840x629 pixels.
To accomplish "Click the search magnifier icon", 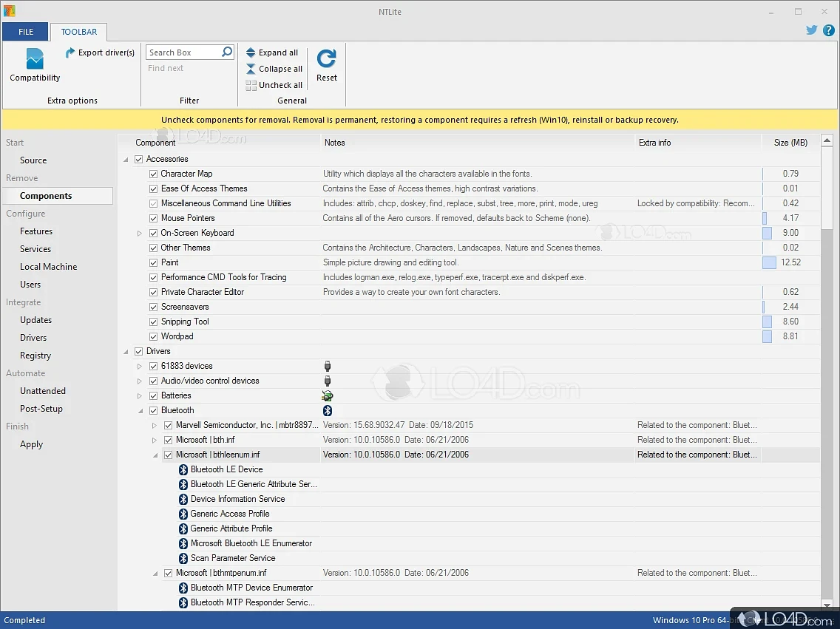I will point(227,52).
